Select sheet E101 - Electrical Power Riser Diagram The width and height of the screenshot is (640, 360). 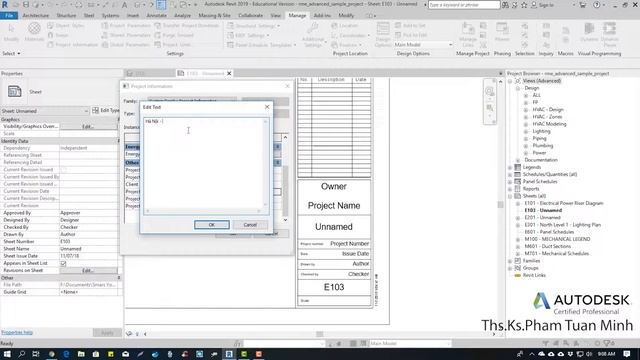pyautogui.click(x=564, y=203)
